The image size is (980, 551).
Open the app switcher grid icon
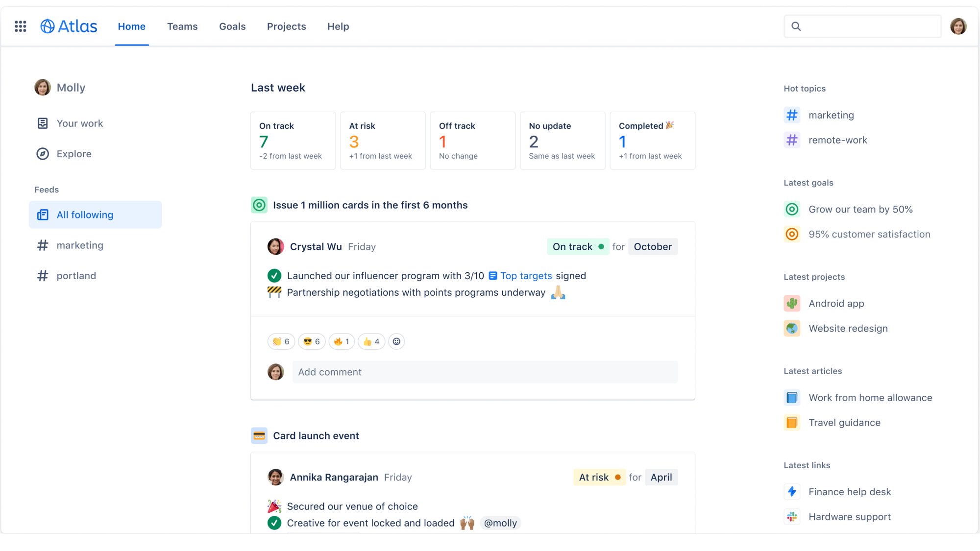pyautogui.click(x=20, y=26)
